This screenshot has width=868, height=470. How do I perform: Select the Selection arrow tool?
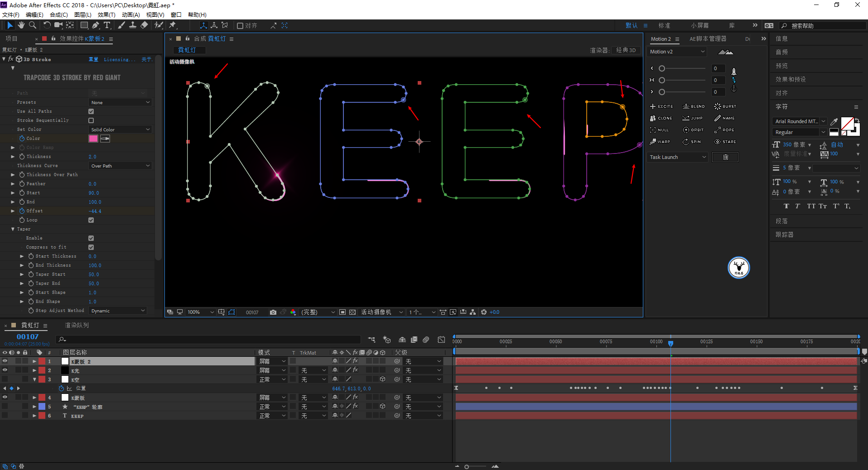coord(10,25)
